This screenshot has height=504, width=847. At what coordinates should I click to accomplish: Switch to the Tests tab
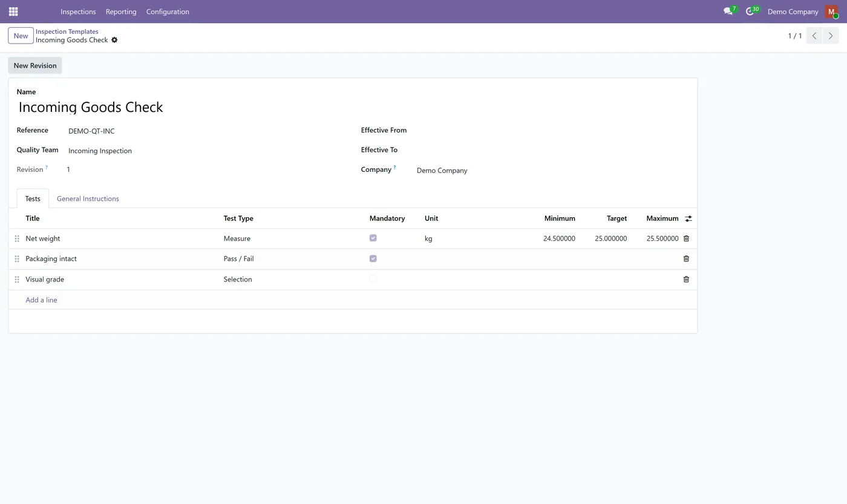pyautogui.click(x=33, y=198)
